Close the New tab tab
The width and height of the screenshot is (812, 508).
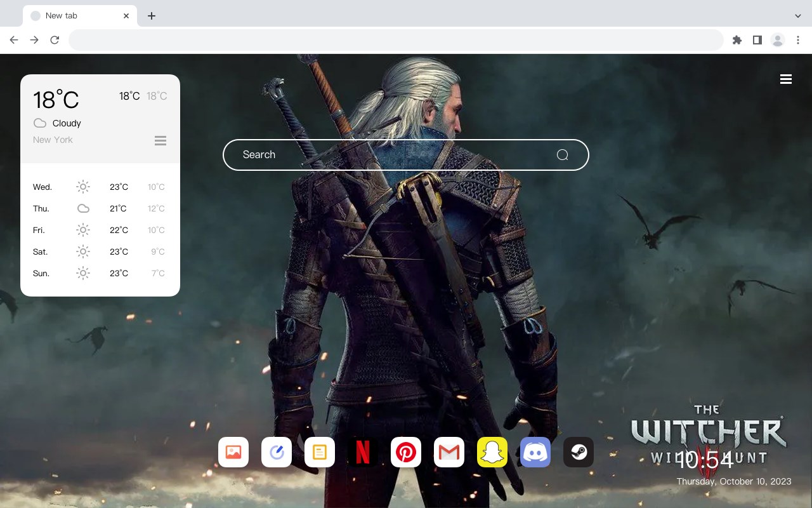coord(127,16)
